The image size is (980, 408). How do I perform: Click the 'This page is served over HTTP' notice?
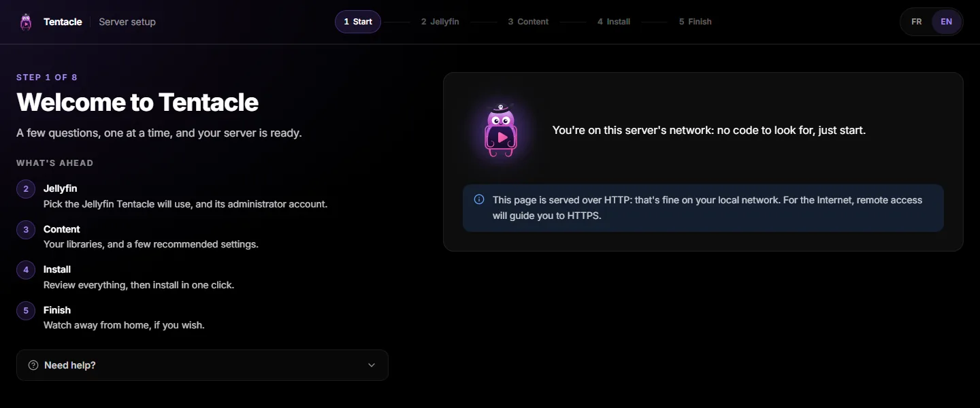pos(703,208)
